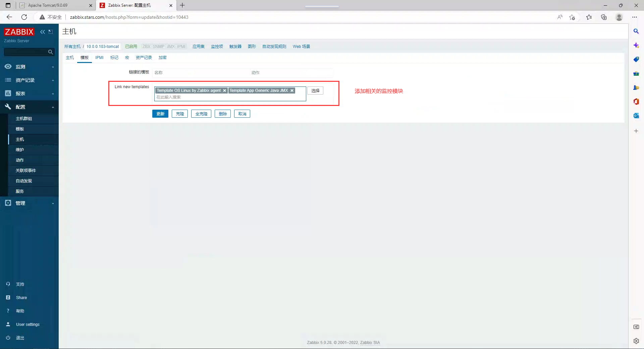Click the 10.0.0.103-tomcat breadcrumb
The image size is (644, 349).
pyautogui.click(x=103, y=47)
